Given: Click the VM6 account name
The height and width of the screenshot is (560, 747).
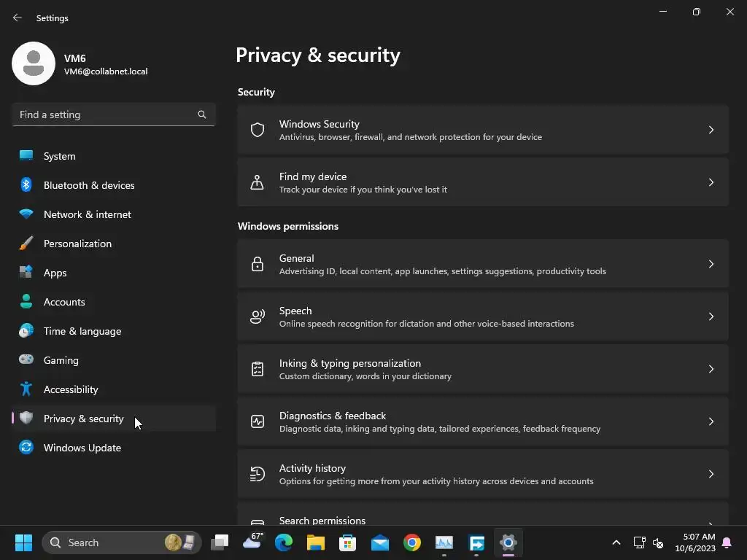Looking at the screenshot, I should [x=75, y=58].
